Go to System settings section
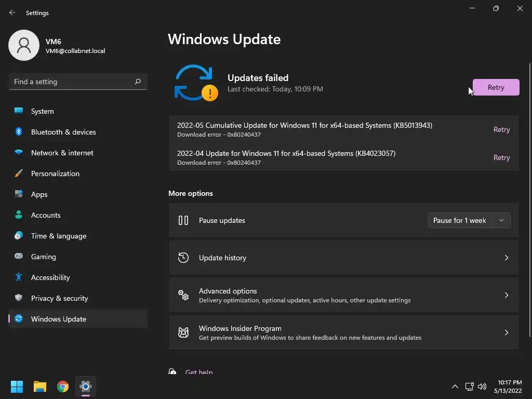 [x=42, y=111]
